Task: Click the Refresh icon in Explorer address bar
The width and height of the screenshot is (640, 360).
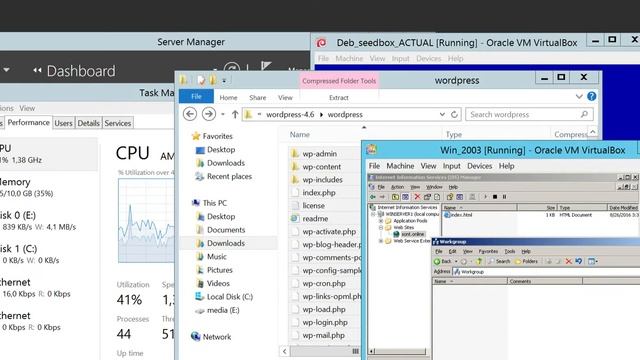Action: tap(454, 115)
